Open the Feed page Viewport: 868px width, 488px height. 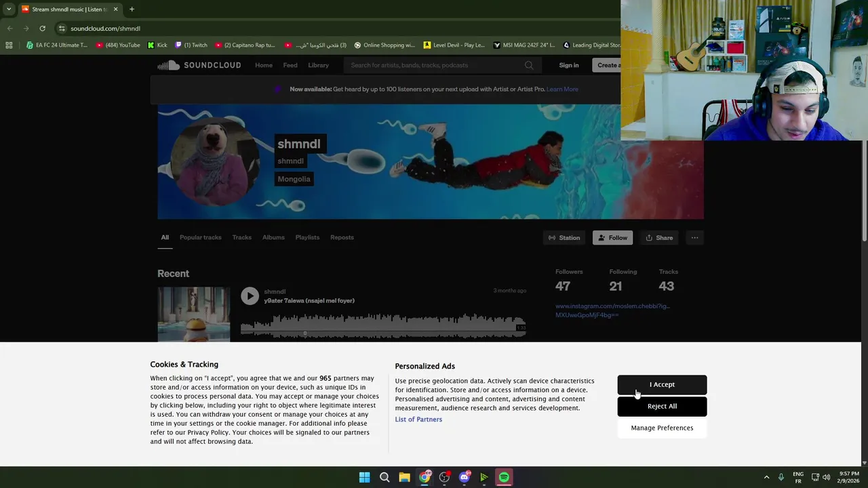290,65
